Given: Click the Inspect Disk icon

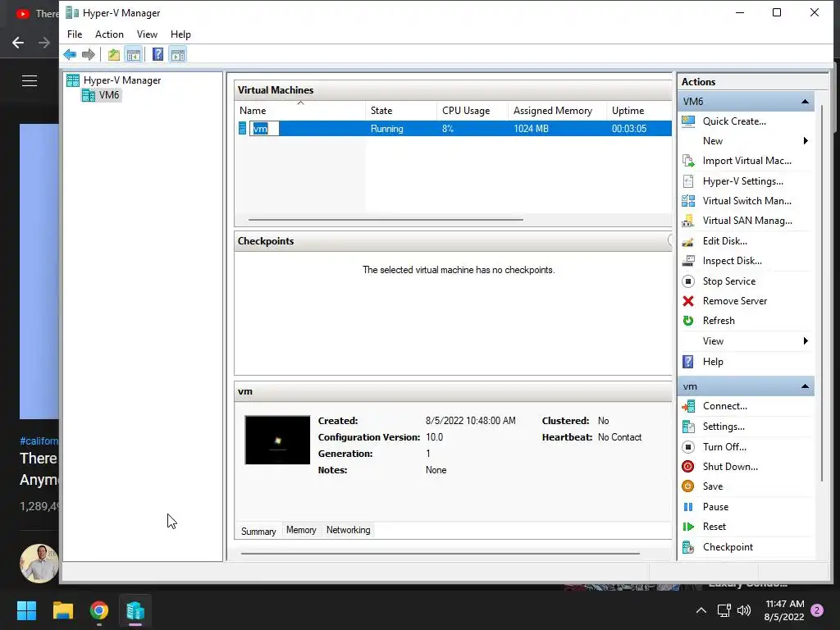Looking at the screenshot, I should [688, 261].
